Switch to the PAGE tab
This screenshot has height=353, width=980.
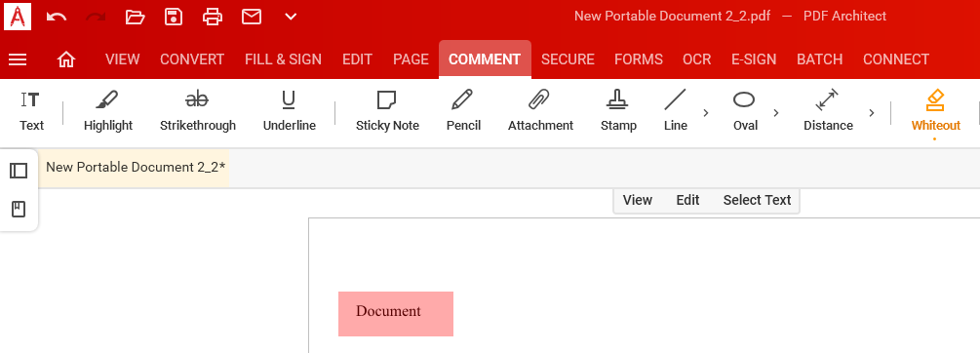(411, 59)
